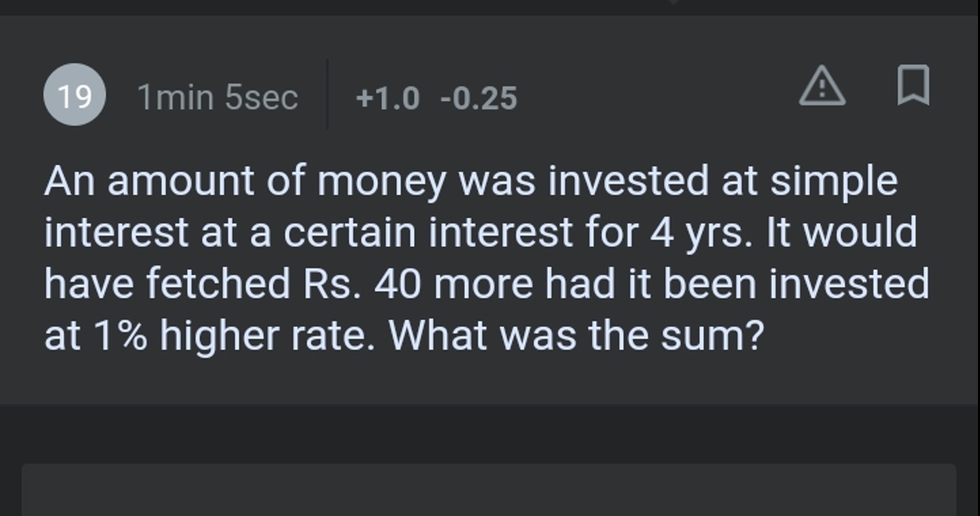Click the report question warning triangle icon
The width and height of the screenshot is (980, 516).
tap(822, 86)
